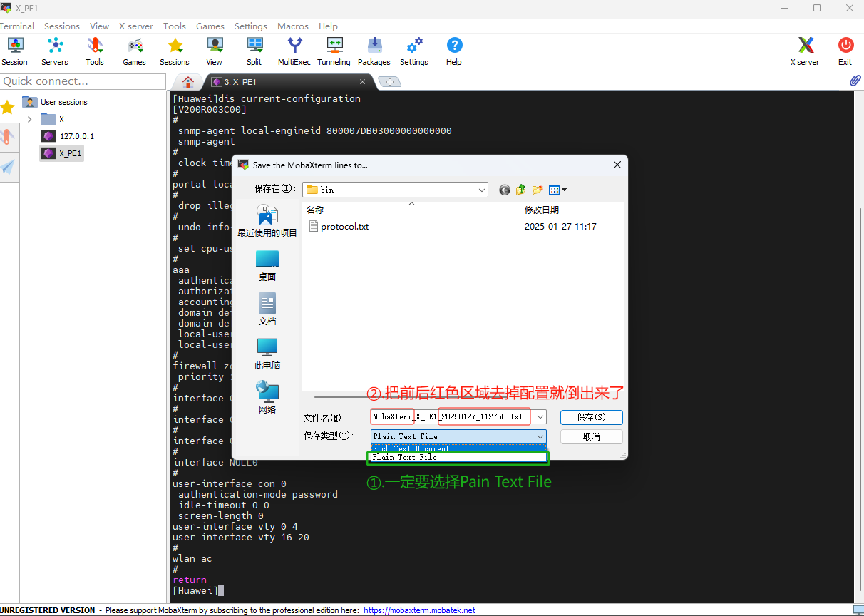Select This PC shortcut in dialog
Viewport: 864px width, 616px height.
coord(267,354)
